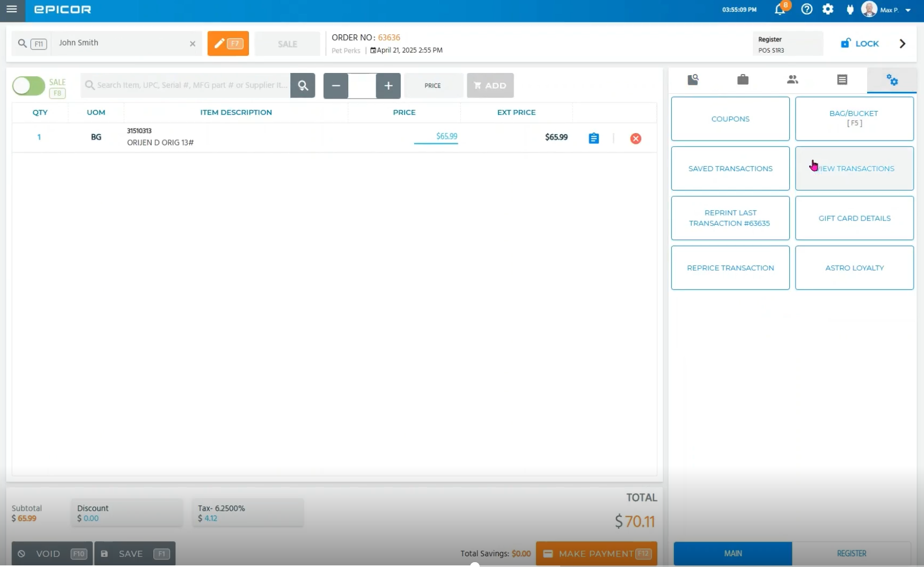Click the orange edit customer pencil button
Image resolution: width=924 pixels, height=567 pixels.
click(228, 43)
